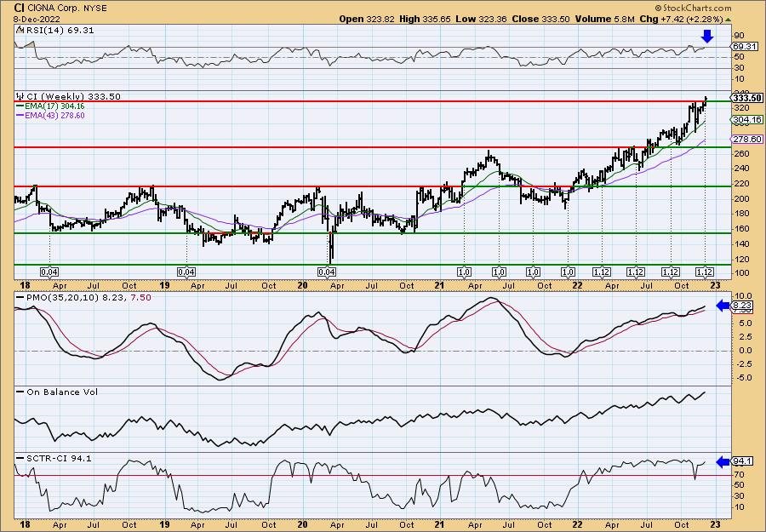Click the 278.60 EMA tag on the right axis

[x=747, y=140]
